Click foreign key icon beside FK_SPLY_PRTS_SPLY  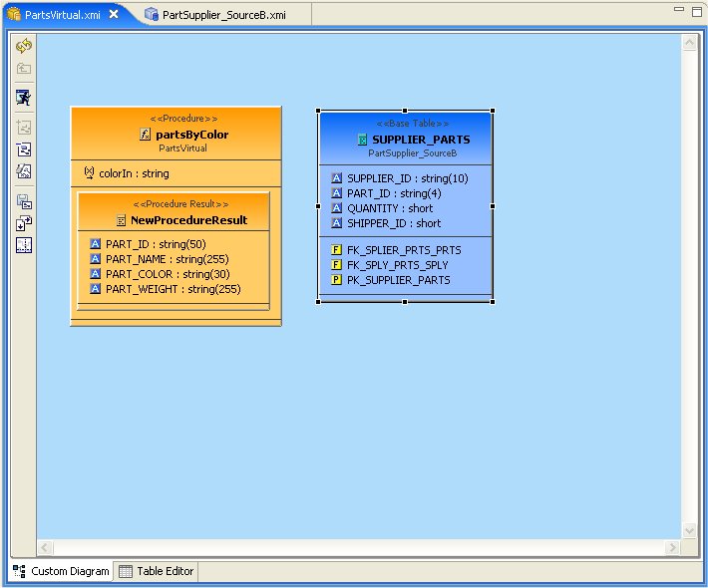(x=336, y=265)
